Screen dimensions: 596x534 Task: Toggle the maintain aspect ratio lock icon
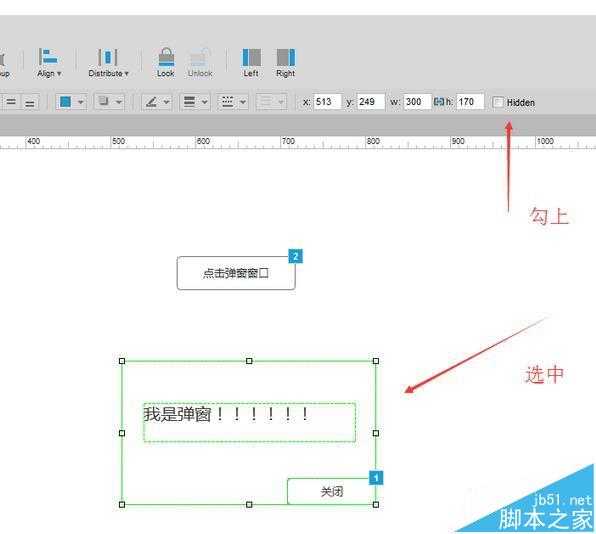pos(439,101)
